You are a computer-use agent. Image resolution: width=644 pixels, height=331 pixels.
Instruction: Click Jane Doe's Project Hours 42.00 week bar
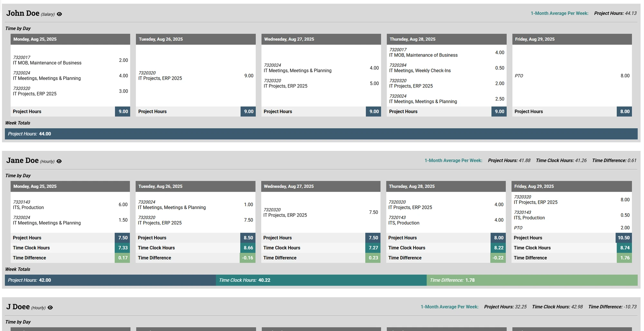(110, 280)
